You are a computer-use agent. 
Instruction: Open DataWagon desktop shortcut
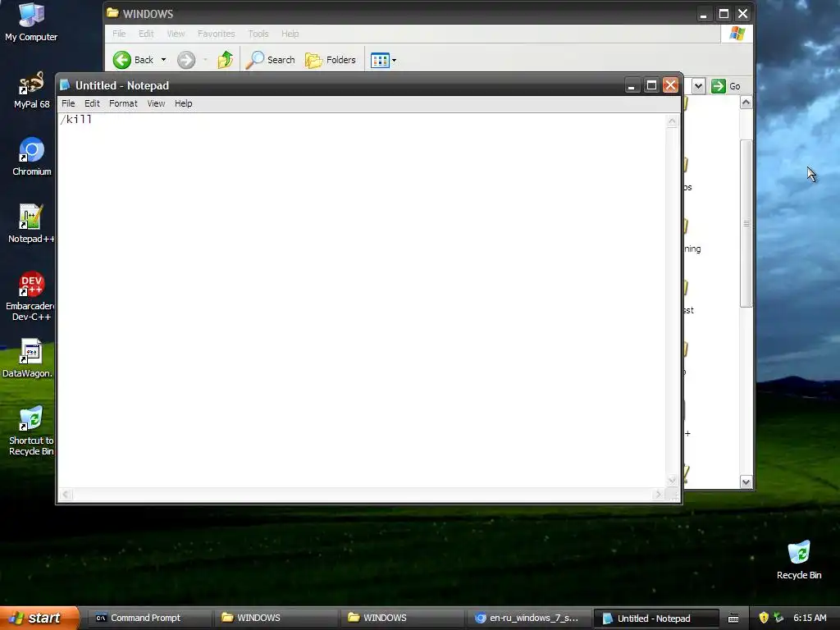point(30,358)
